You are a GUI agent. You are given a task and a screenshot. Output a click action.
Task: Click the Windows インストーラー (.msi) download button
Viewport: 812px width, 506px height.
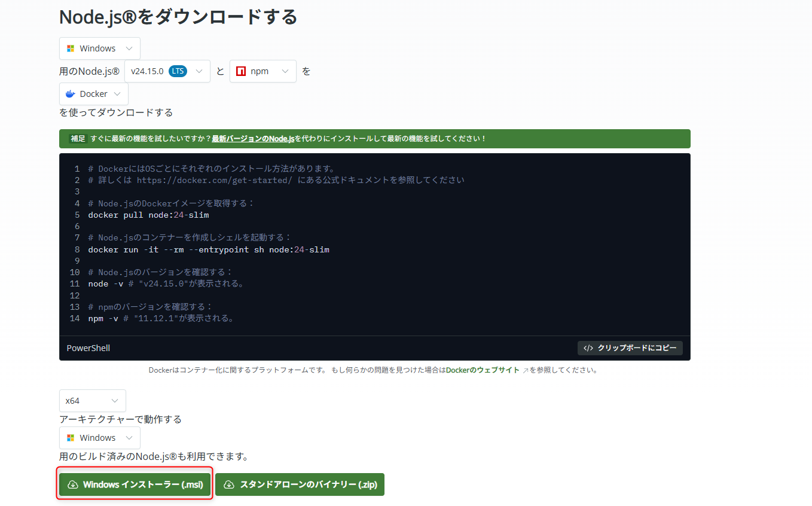[x=135, y=484]
